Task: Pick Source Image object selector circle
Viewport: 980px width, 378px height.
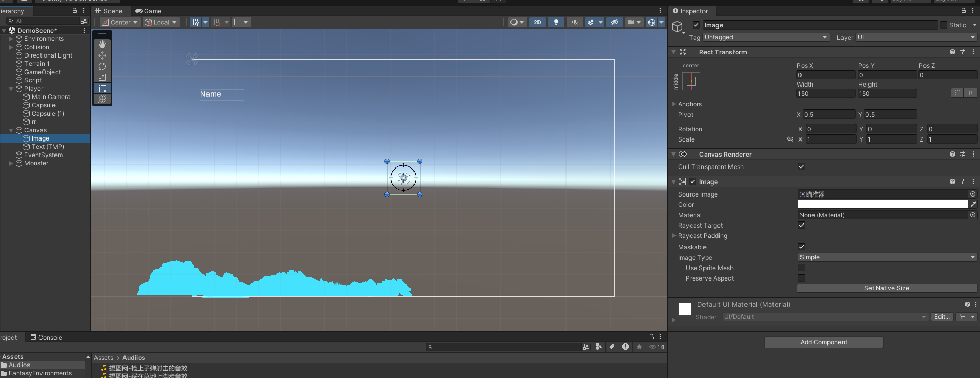Action: tap(973, 194)
